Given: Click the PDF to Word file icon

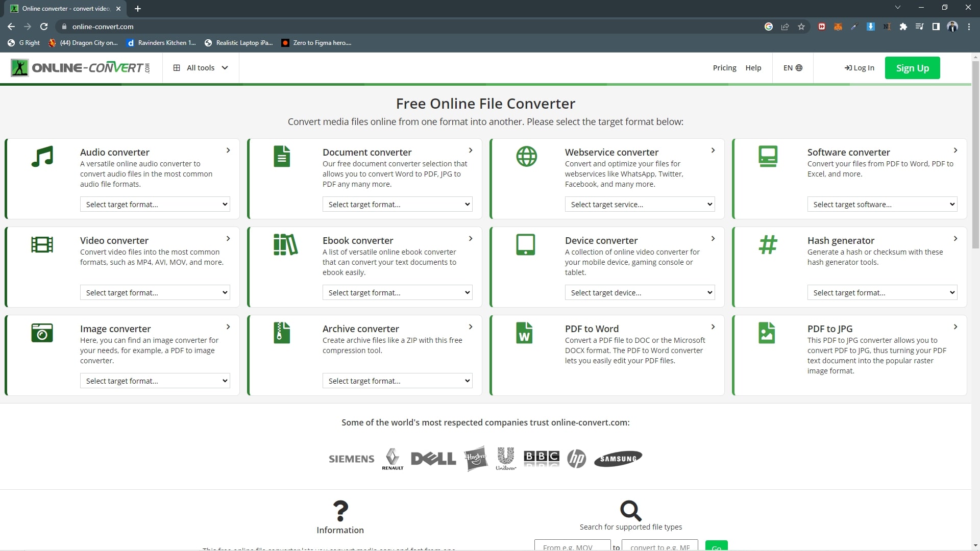Looking at the screenshot, I should [x=524, y=333].
